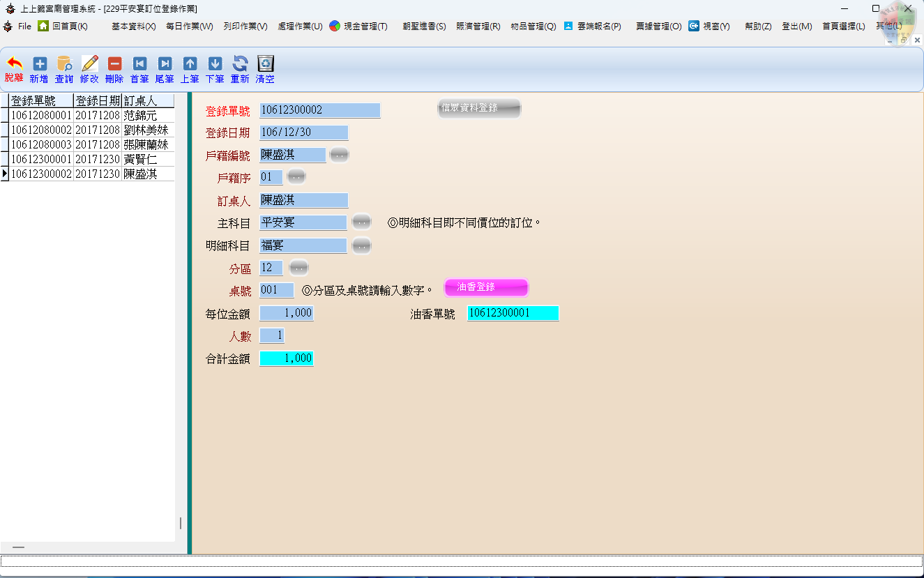Jump to last record with 尾筆
Image resolution: width=924 pixels, height=578 pixels.
click(x=165, y=64)
